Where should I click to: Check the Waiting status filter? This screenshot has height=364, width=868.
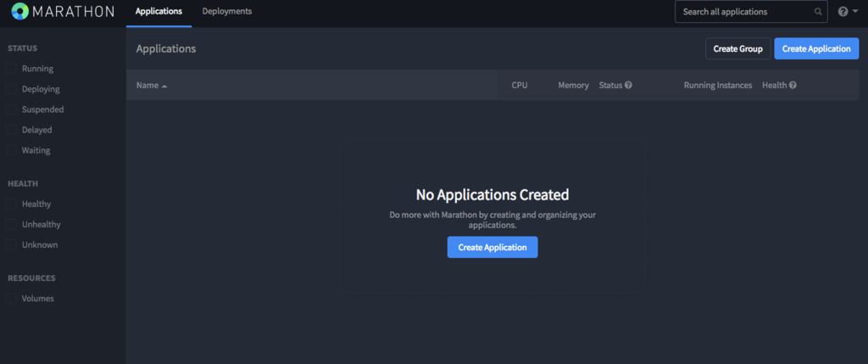(x=11, y=150)
